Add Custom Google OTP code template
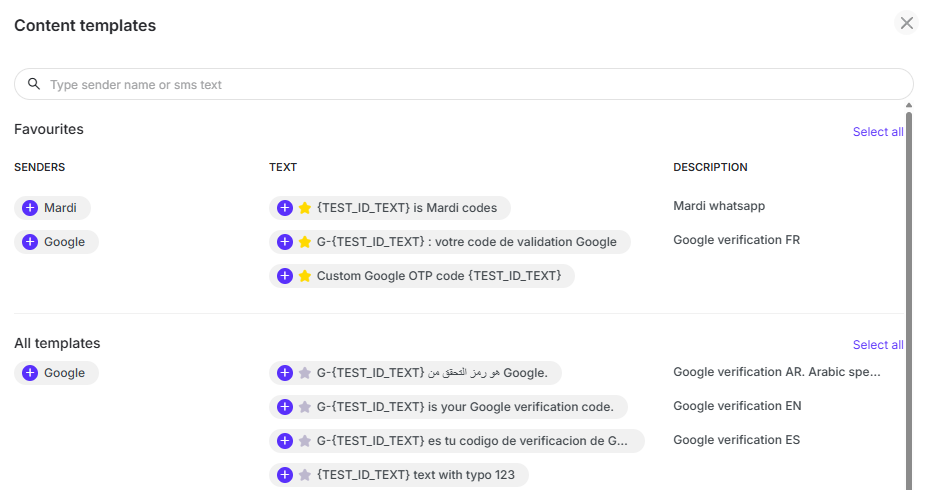This screenshot has height=490, width=931. click(285, 276)
